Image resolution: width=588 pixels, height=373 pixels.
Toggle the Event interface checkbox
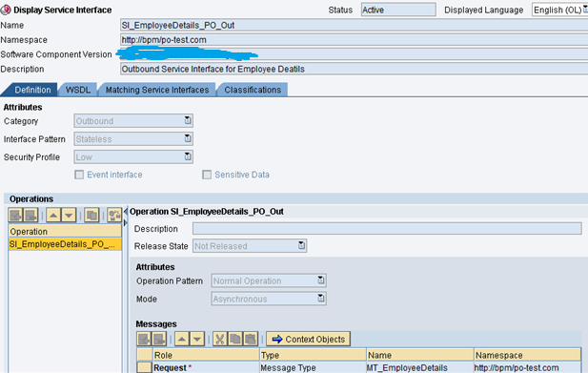tap(79, 175)
